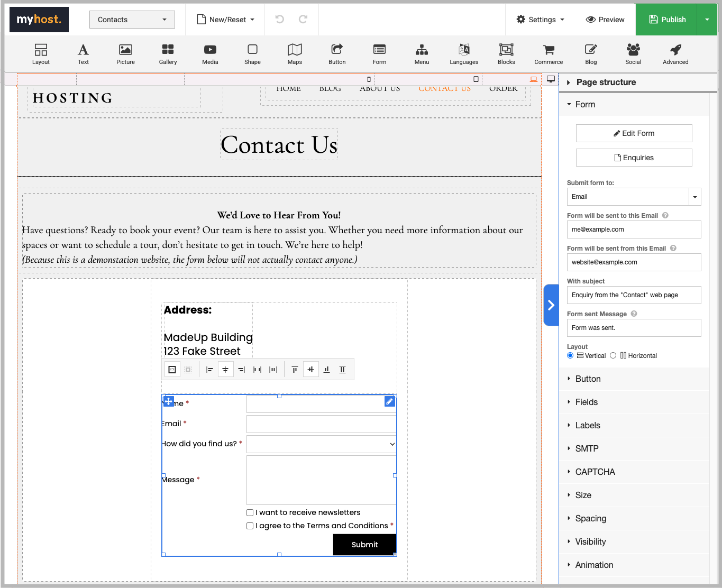Select the Horizontal layout radio button
This screenshot has width=722, height=588.
613,355
